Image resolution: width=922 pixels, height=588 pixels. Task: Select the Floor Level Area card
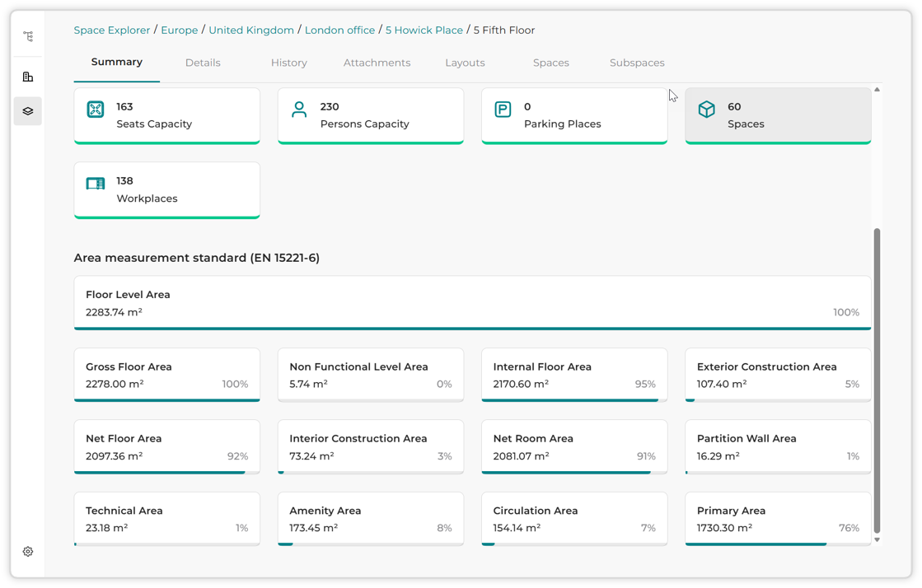point(472,303)
